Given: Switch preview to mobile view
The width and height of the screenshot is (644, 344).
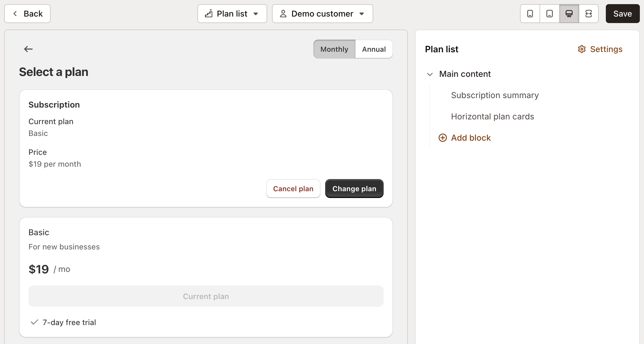Looking at the screenshot, I should click(x=530, y=14).
